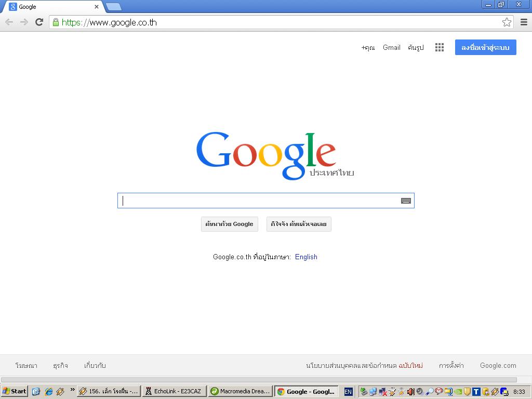Click the EN language indicator
Image resolution: width=532 pixels, height=399 pixels.
pos(348,392)
